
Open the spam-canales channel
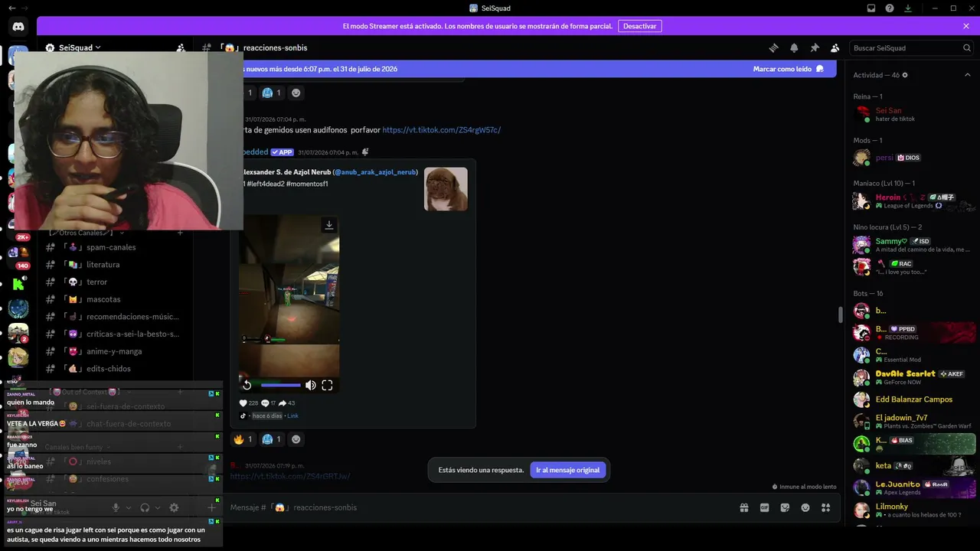[x=111, y=247]
